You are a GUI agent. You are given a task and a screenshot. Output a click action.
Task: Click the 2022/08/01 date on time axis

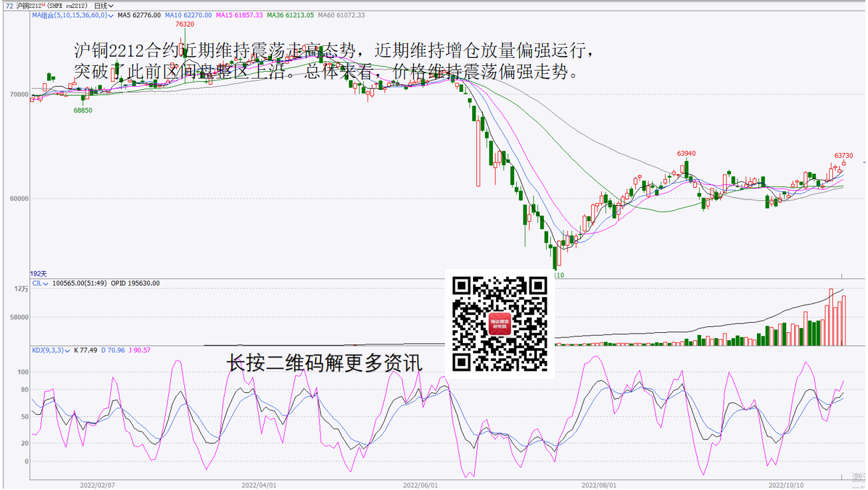coord(599,485)
